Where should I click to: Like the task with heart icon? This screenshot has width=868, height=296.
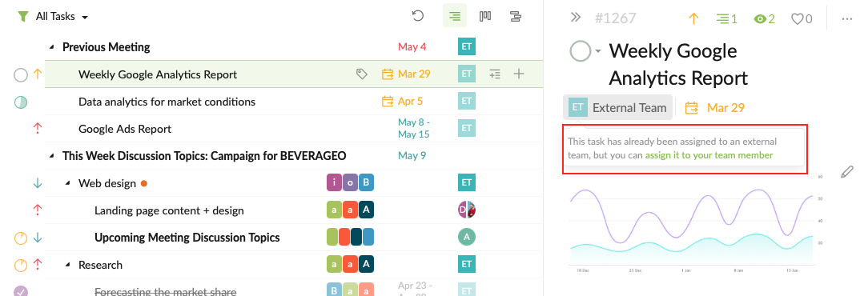[802, 19]
